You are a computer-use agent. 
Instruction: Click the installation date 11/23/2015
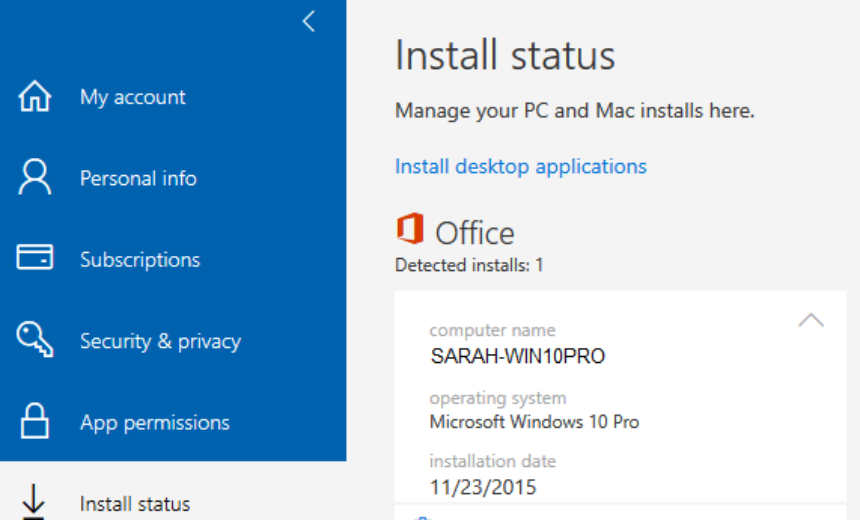[x=483, y=487]
